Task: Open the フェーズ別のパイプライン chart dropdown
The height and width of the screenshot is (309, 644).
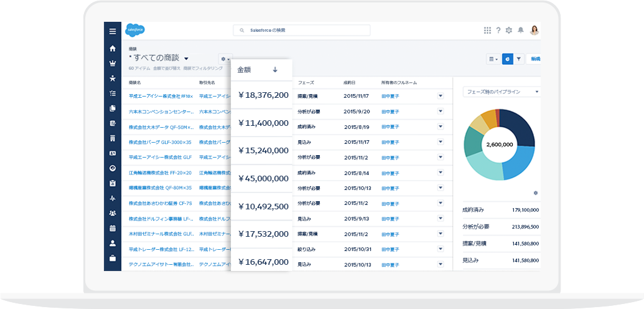Action: 500,92
